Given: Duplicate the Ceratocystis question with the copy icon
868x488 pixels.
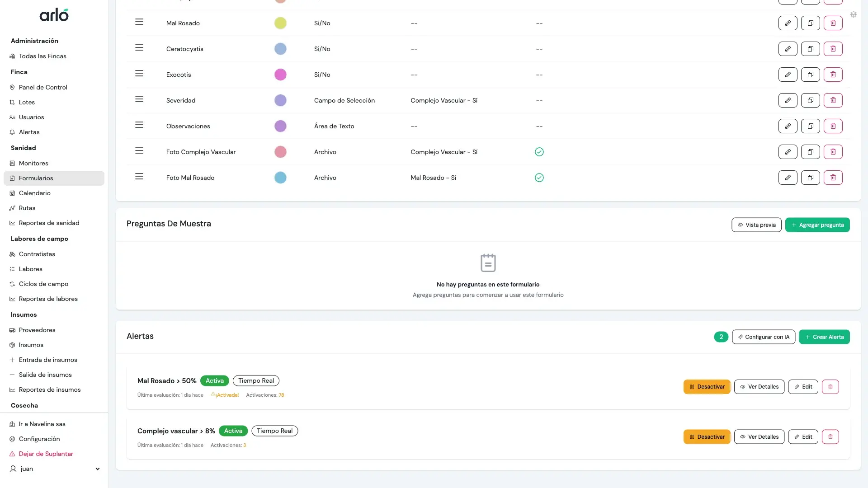Looking at the screenshot, I should pos(810,49).
